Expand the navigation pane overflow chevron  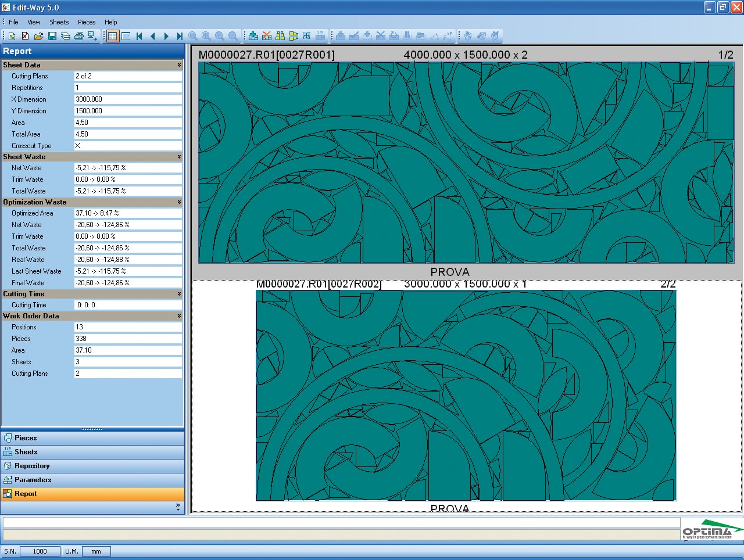point(178,507)
